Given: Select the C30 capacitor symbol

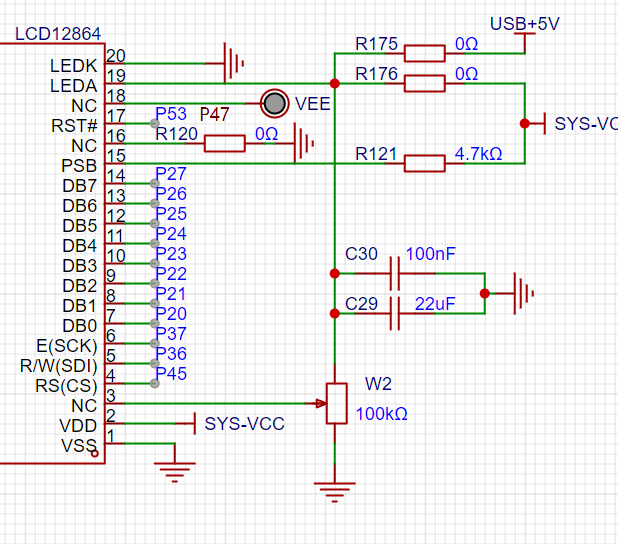Looking at the screenshot, I should coord(395,273).
